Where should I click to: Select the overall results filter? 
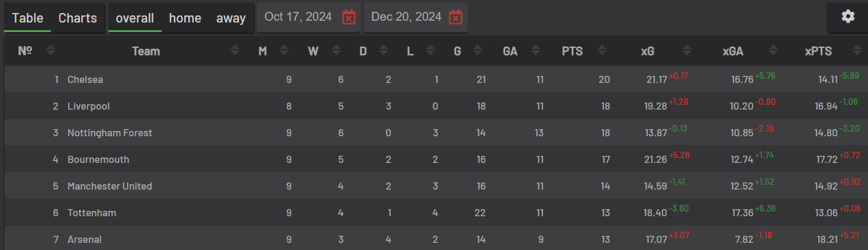135,18
